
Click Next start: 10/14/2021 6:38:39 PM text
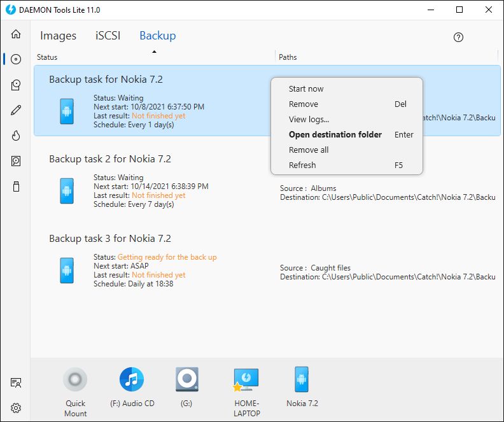point(151,186)
